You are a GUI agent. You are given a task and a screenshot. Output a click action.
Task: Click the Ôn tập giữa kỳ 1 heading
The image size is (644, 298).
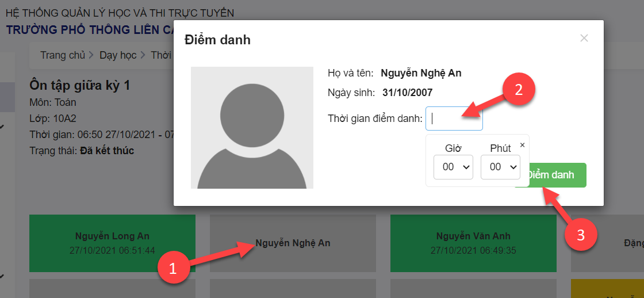coord(79,86)
